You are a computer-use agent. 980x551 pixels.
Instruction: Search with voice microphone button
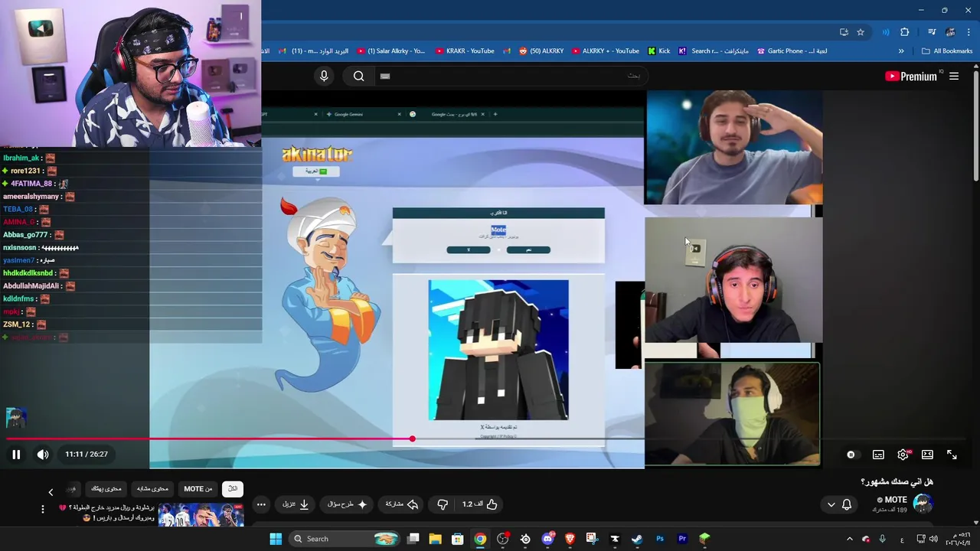click(324, 76)
